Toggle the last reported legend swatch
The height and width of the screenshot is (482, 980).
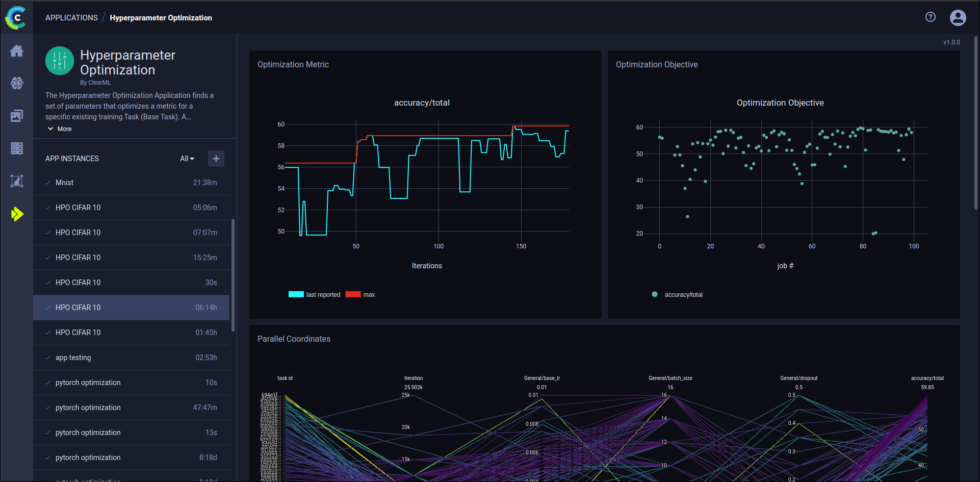[x=296, y=294]
